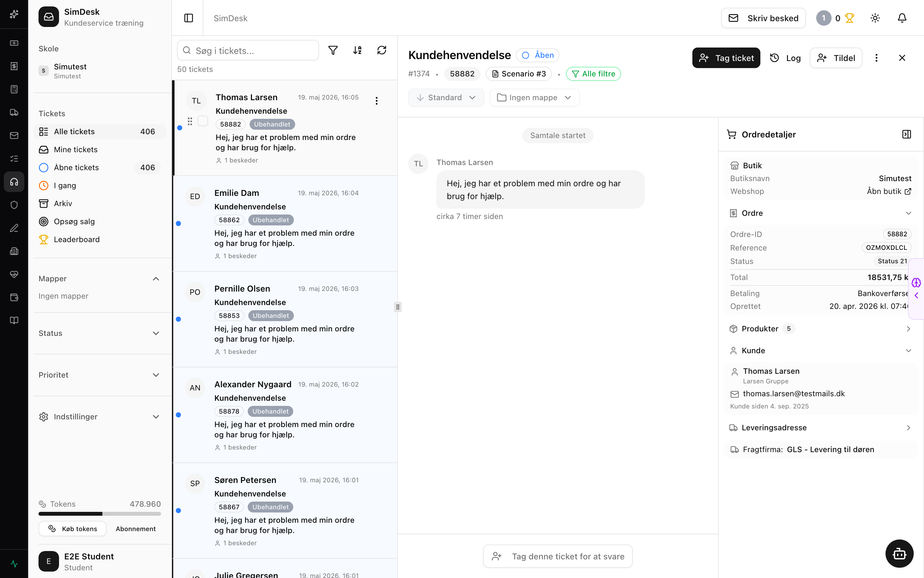Refresh the ticket list
The image size is (924, 578).
[382, 50]
